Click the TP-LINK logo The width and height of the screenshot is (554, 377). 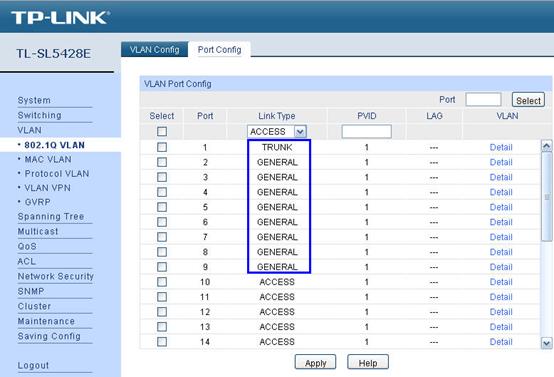[60, 18]
